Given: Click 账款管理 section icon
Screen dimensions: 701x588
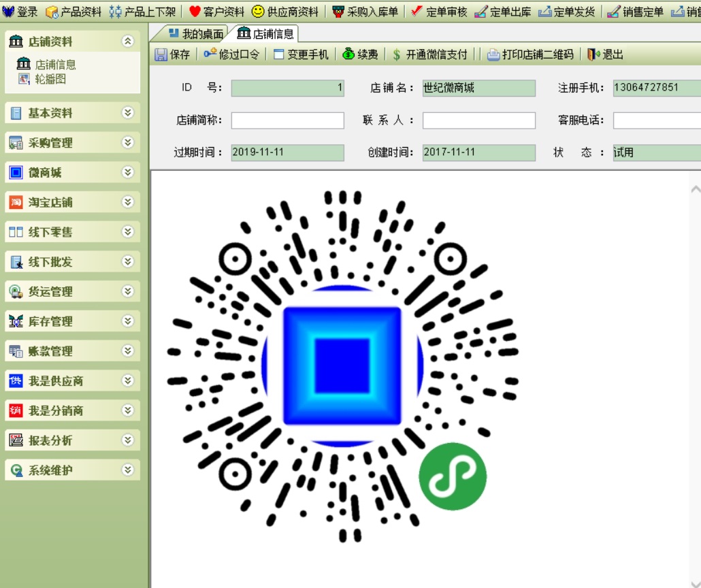Looking at the screenshot, I should pyautogui.click(x=16, y=351).
